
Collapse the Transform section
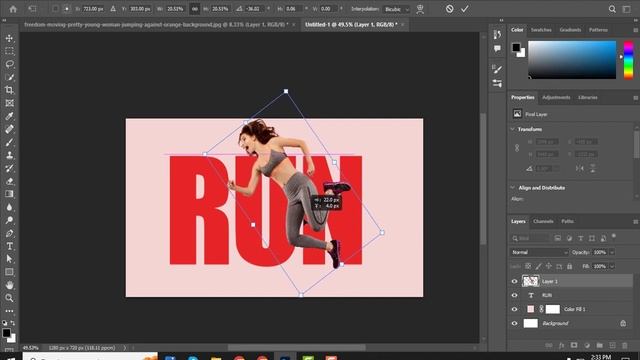tap(513, 129)
